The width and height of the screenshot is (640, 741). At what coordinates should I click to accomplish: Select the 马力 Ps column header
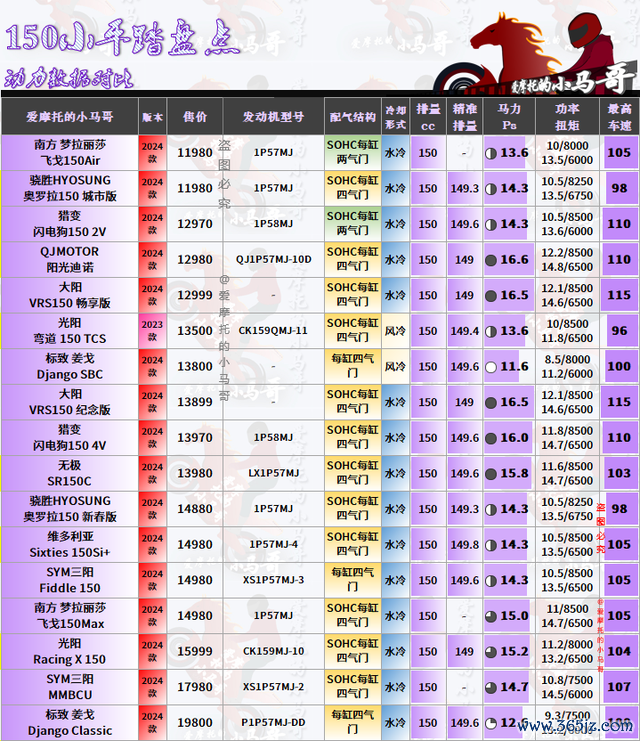(509, 117)
